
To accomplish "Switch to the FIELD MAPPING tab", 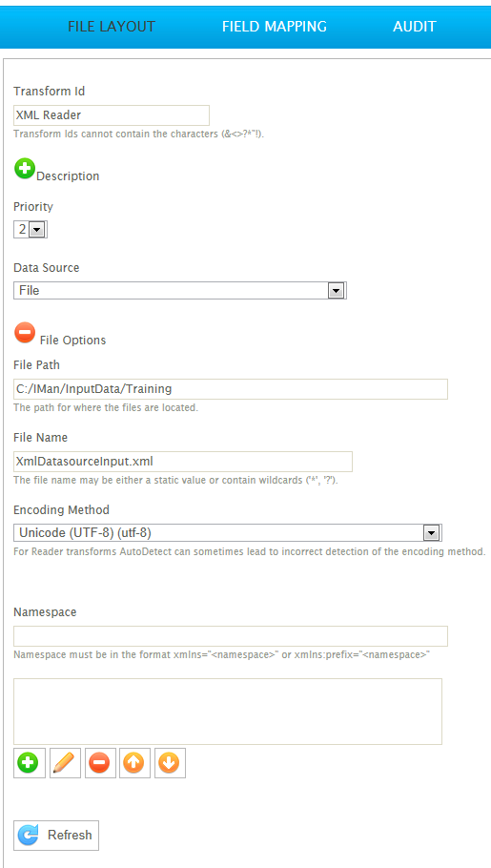I will click(274, 26).
